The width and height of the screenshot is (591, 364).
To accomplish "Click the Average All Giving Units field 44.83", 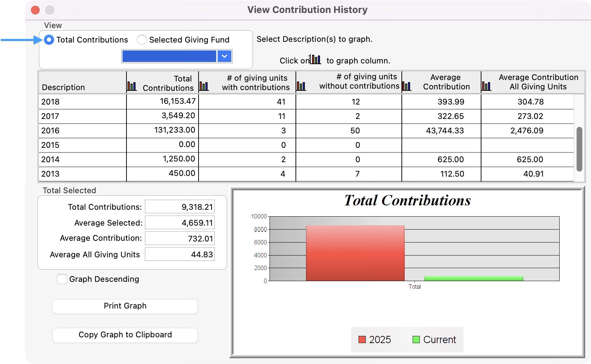I will pos(180,254).
